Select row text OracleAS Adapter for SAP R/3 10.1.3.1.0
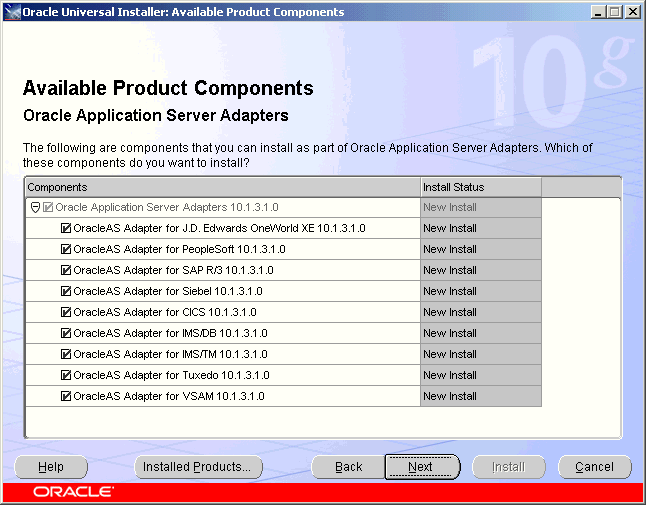The height and width of the screenshot is (505, 646). (x=173, y=270)
